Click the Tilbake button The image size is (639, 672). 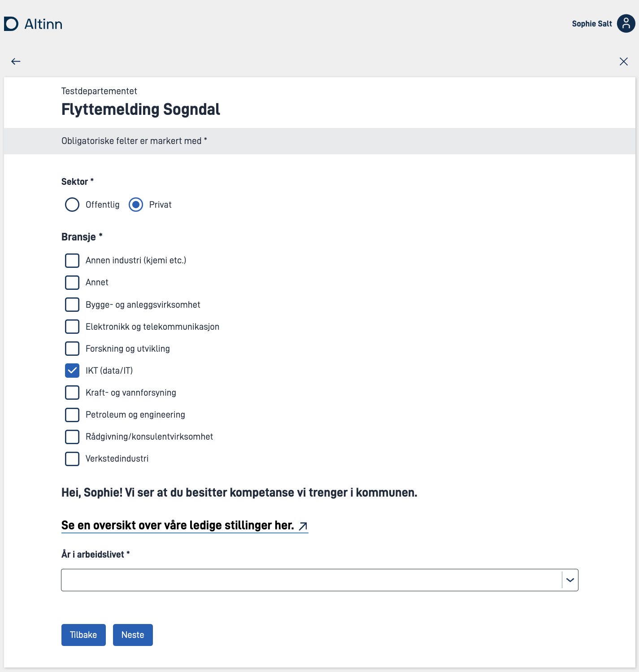coord(83,635)
